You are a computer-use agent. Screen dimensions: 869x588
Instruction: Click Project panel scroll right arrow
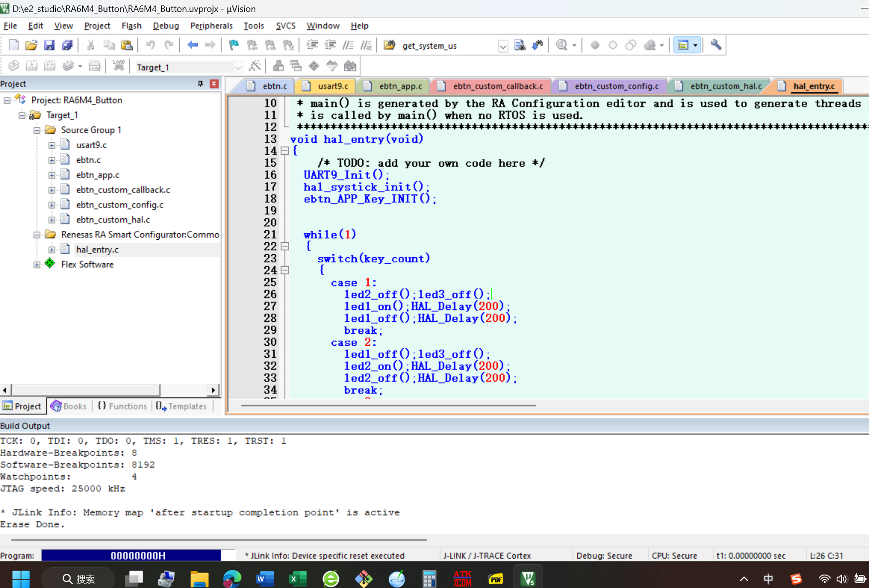coord(214,390)
